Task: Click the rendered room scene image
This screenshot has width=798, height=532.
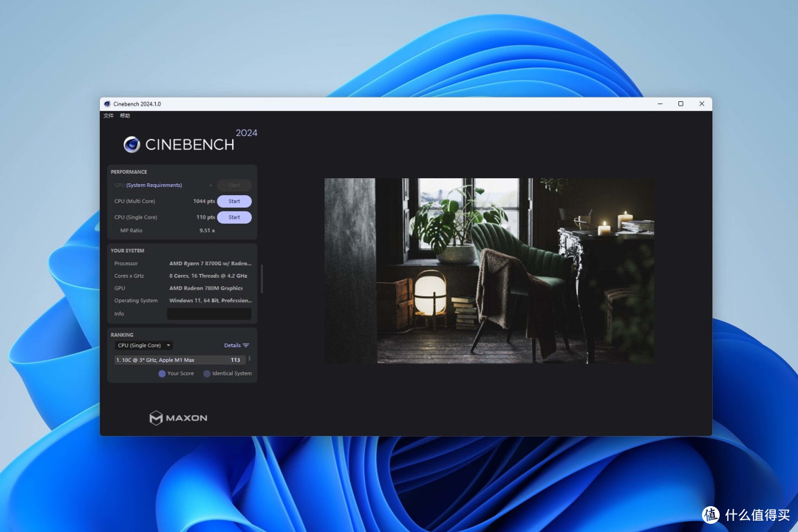Action: click(490, 271)
